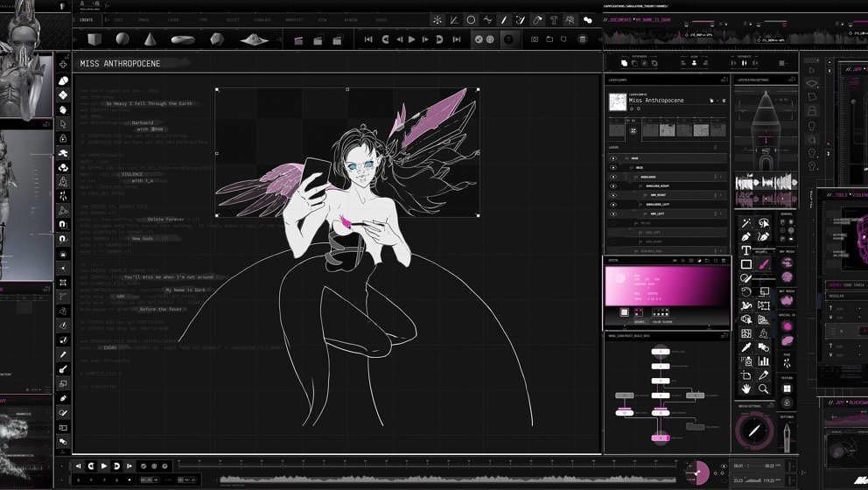Hide the HEAD layer
Viewport: 868px width, 490px height.
pos(613,158)
